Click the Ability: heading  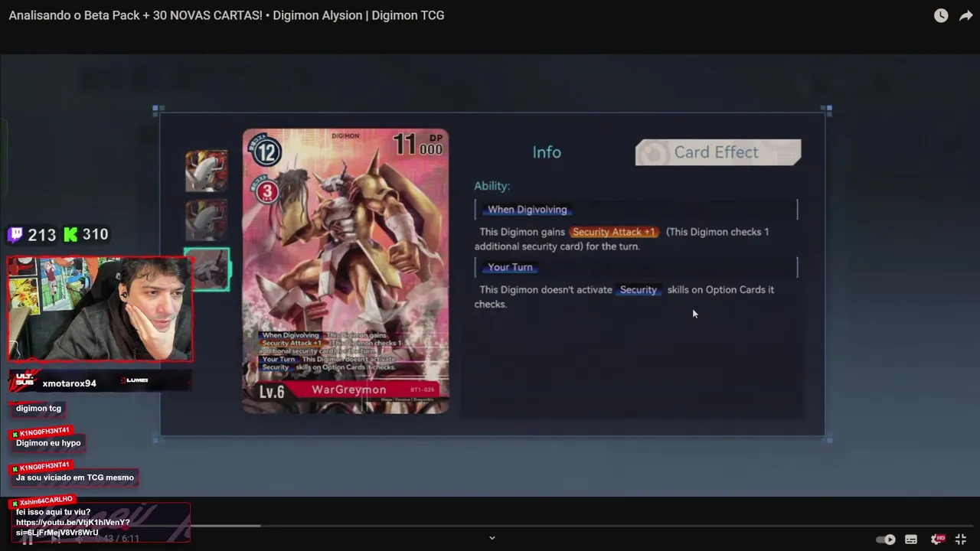(492, 186)
